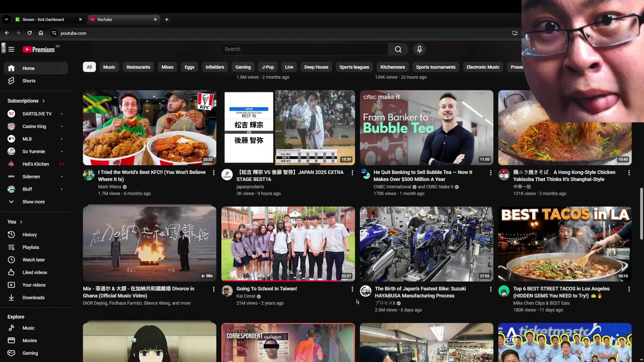
Task: Open CNBC International channel link
Action: 392,187
